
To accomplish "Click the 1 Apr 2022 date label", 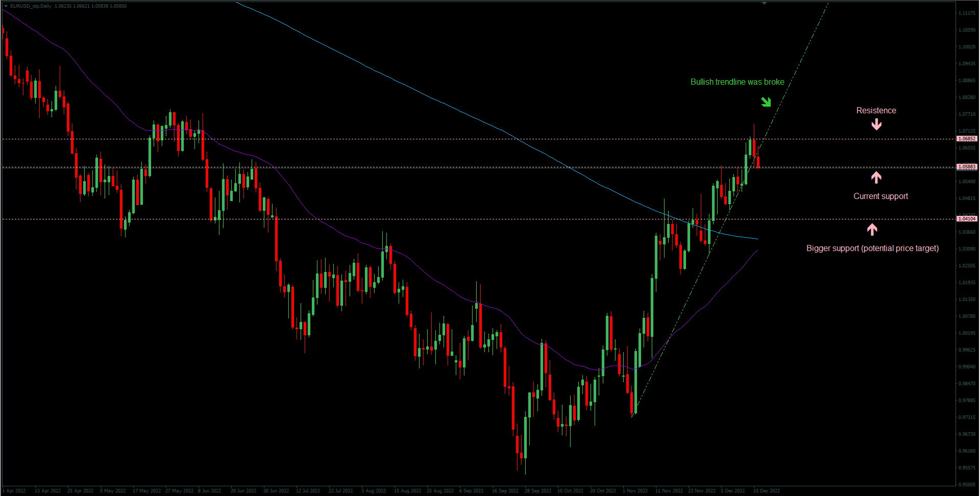I will pyautogui.click(x=14, y=491).
